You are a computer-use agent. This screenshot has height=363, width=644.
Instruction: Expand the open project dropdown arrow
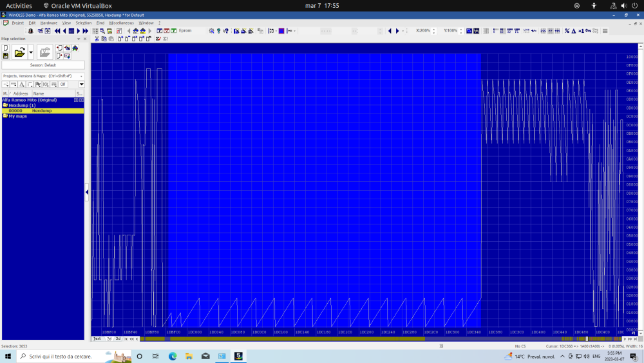[31, 52]
